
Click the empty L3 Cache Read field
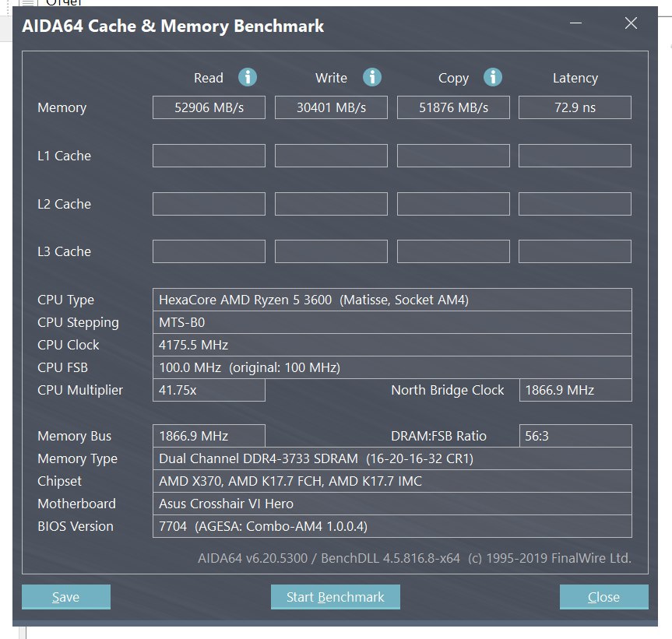click(209, 251)
